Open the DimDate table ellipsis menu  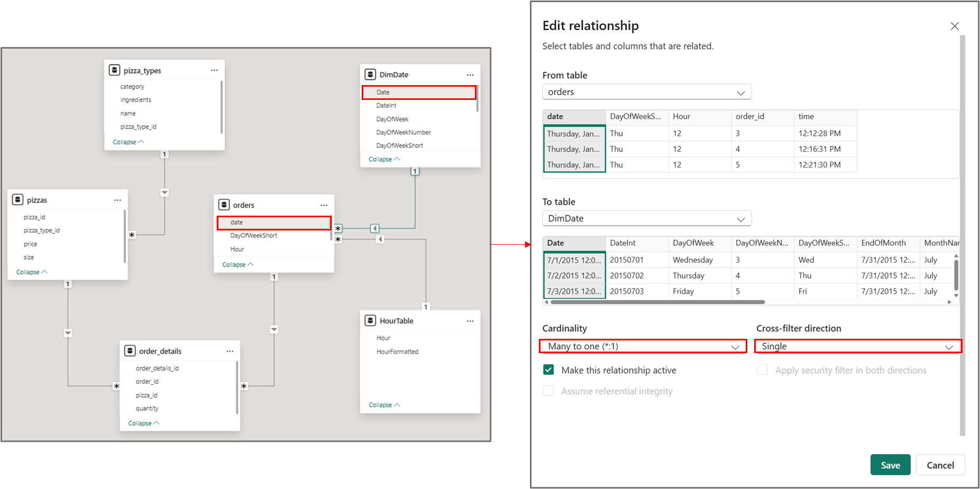tap(470, 75)
